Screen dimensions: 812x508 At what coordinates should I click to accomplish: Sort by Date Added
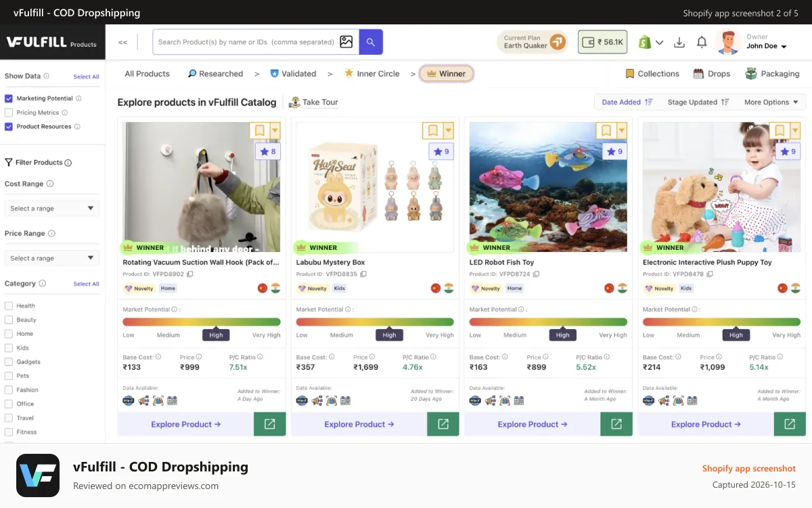point(627,102)
